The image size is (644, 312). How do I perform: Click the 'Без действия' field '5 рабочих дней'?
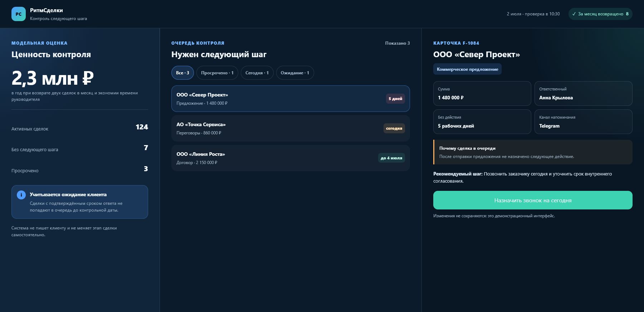[x=482, y=122]
